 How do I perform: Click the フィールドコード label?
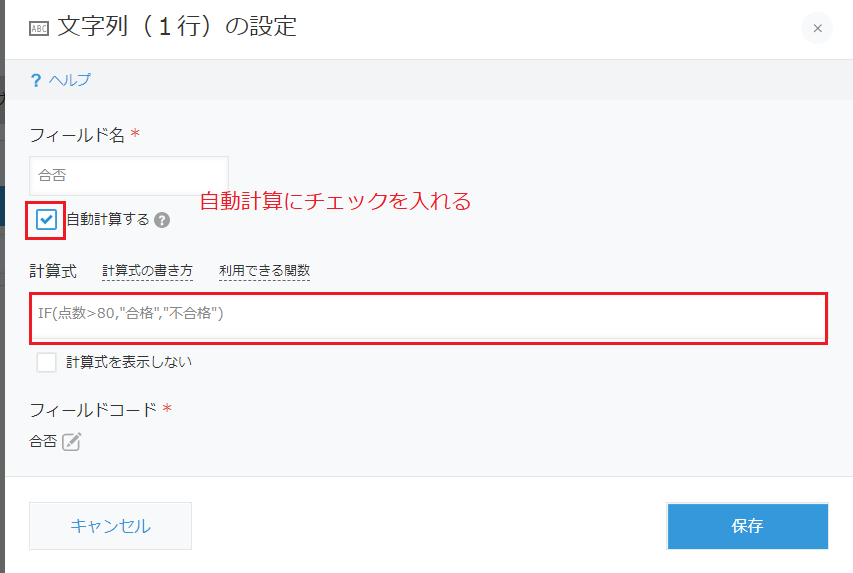(x=93, y=410)
